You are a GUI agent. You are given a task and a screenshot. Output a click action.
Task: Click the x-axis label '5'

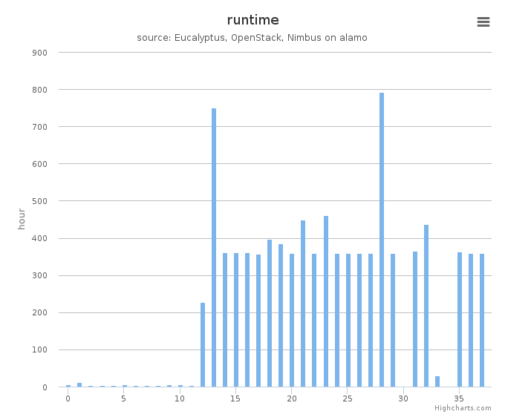124,398
